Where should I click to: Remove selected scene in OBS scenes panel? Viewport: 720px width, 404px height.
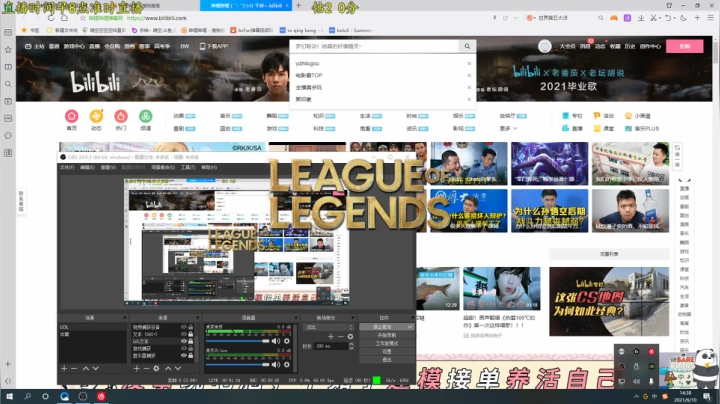74,368
